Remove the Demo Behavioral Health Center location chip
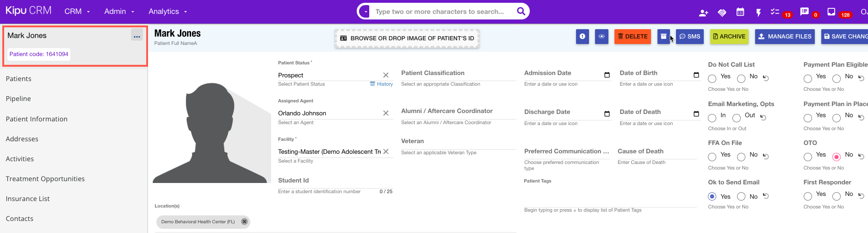The image size is (868, 233). coord(244,221)
